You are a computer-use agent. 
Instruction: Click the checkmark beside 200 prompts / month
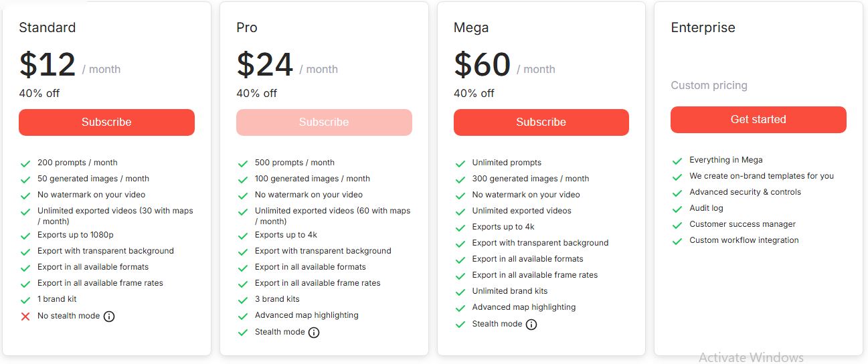(25, 163)
